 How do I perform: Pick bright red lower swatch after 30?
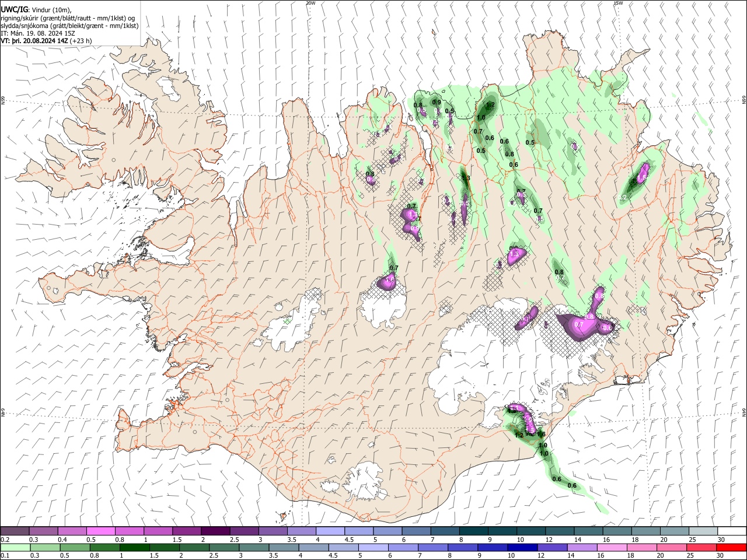(731, 548)
